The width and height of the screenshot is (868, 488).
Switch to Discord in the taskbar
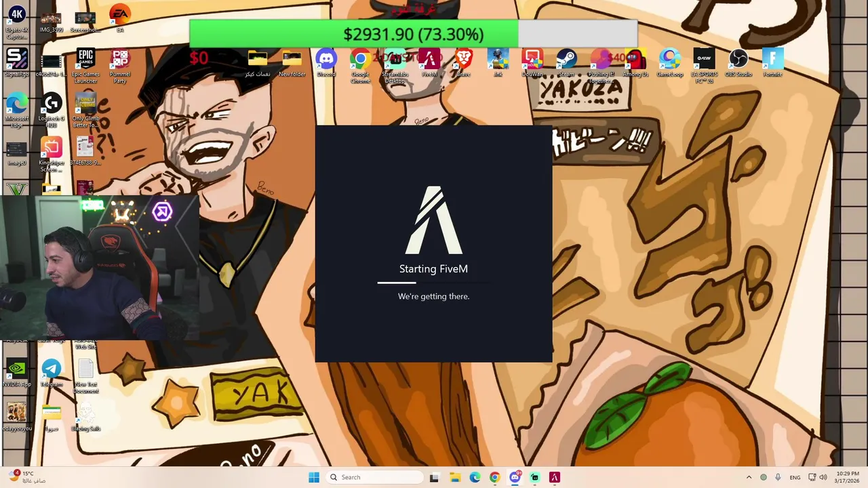(515, 477)
